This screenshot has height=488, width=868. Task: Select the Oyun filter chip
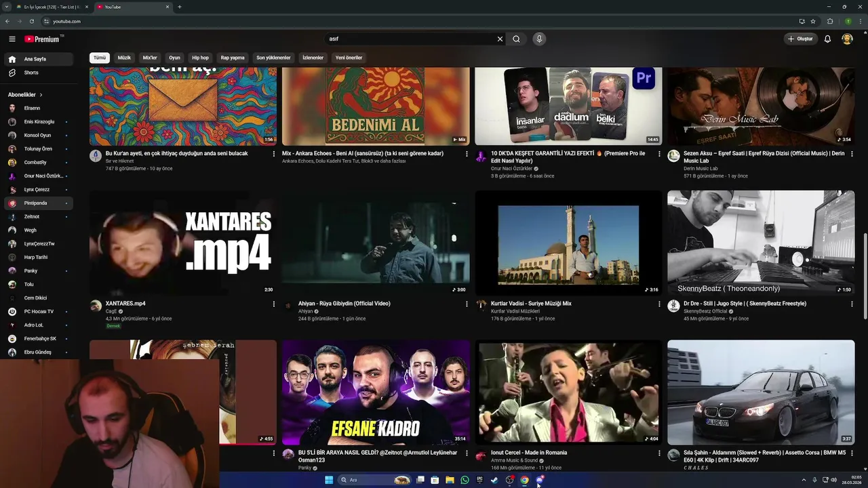[x=174, y=58]
